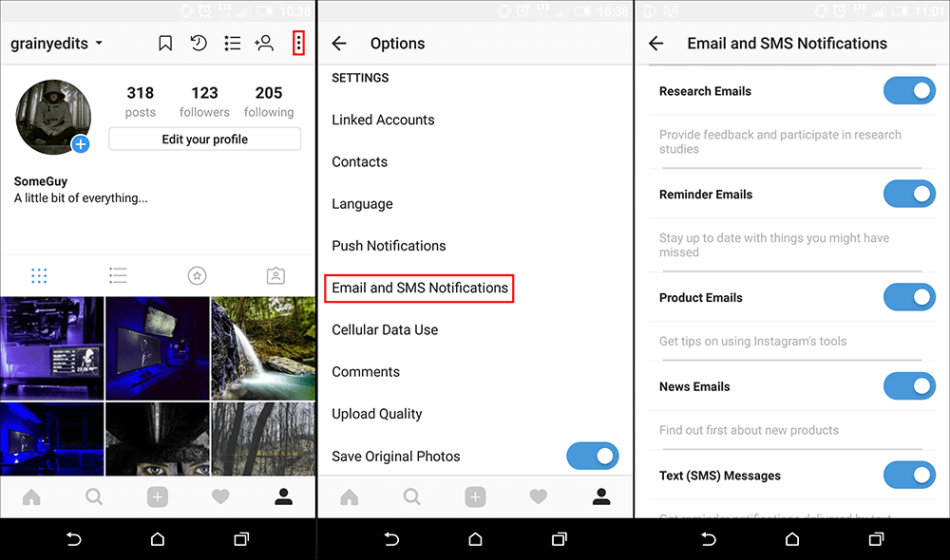Tap the blue plus on the profile picture

[81, 144]
